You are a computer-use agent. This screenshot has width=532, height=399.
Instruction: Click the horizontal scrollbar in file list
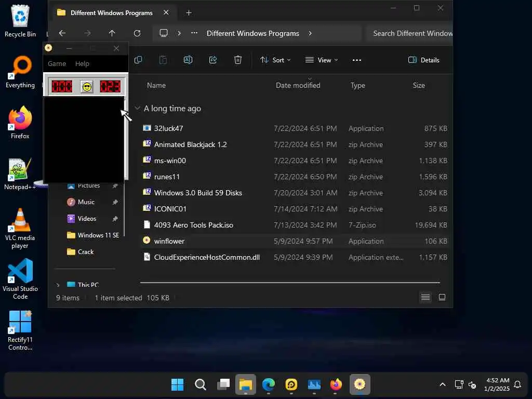[290, 282]
